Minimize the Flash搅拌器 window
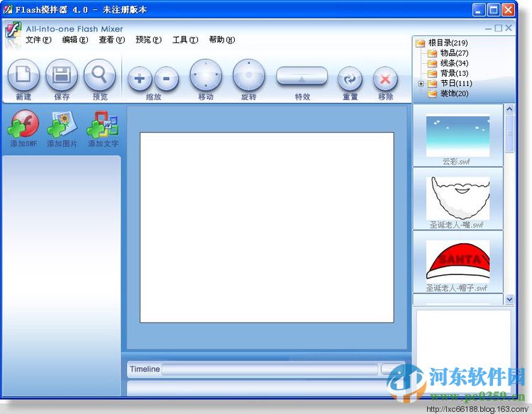The image size is (532, 414). coord(479,10)
